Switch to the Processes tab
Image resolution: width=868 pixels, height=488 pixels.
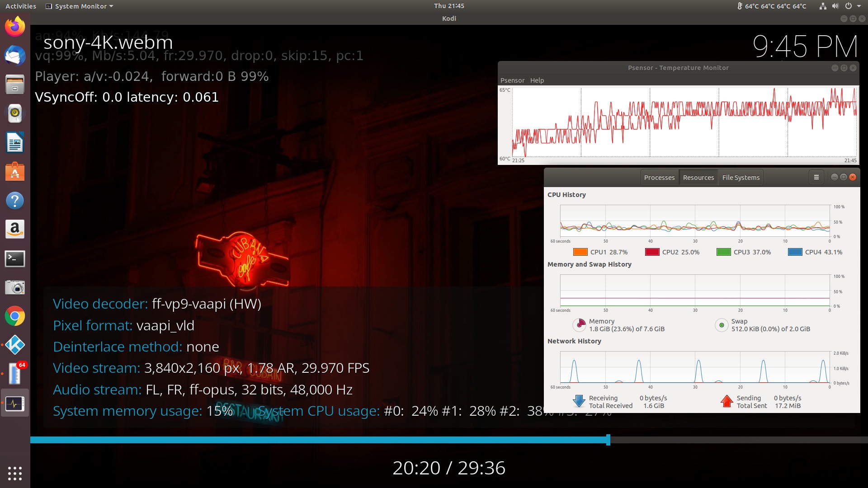pyautogui.click(x=659, y=178)
